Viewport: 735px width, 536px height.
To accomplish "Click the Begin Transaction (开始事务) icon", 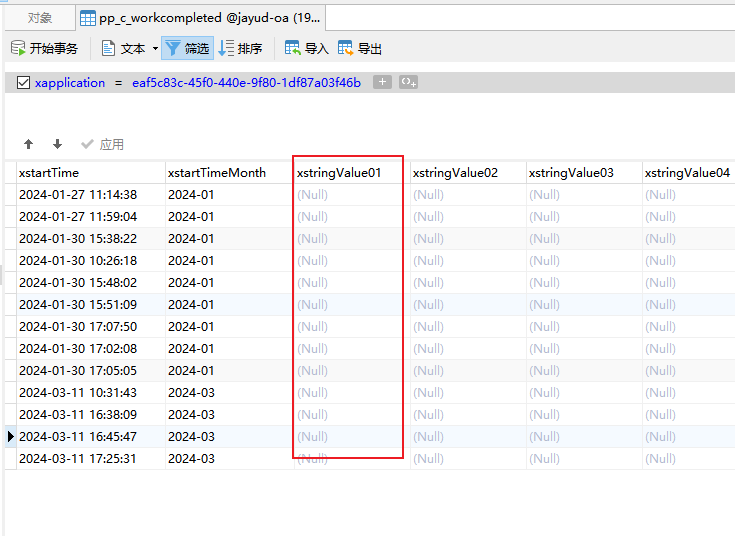I will tap(18, 48).
